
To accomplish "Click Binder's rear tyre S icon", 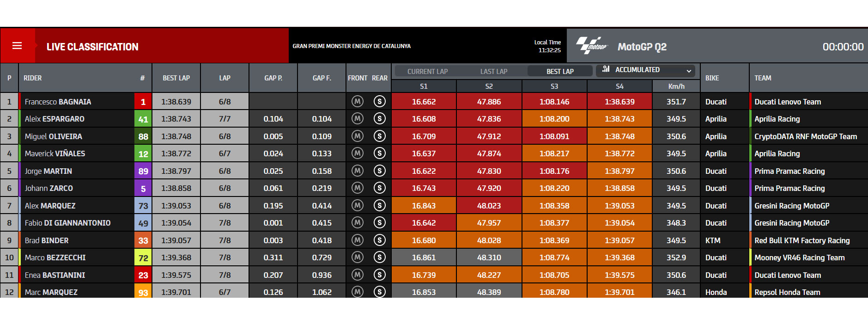I will (380, 240).
